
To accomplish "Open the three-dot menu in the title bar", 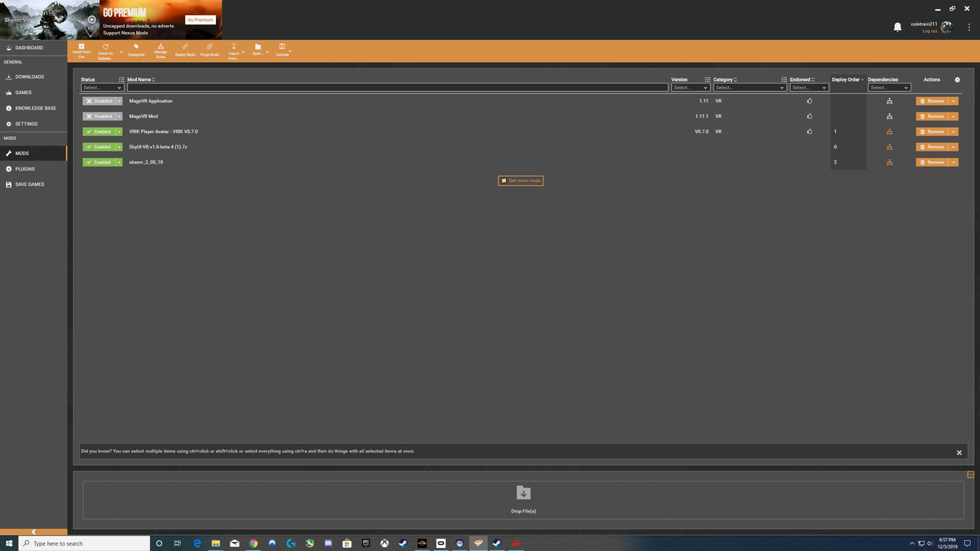I will point(969,28).
